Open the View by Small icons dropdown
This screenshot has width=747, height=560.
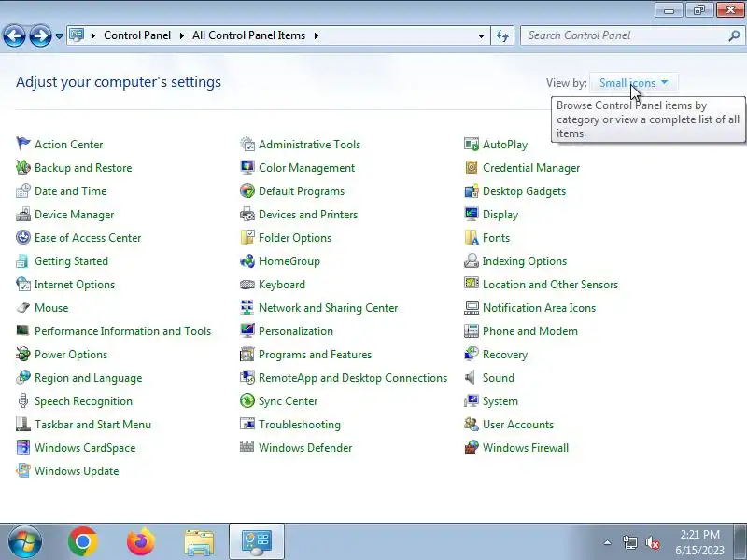pos(633,83)
